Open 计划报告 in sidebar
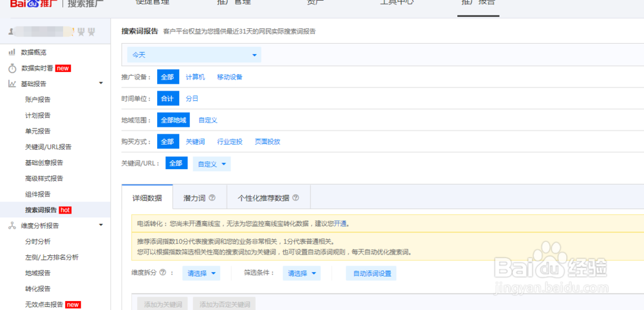This screenshot has width=644, height=310. tap(38, 115)
